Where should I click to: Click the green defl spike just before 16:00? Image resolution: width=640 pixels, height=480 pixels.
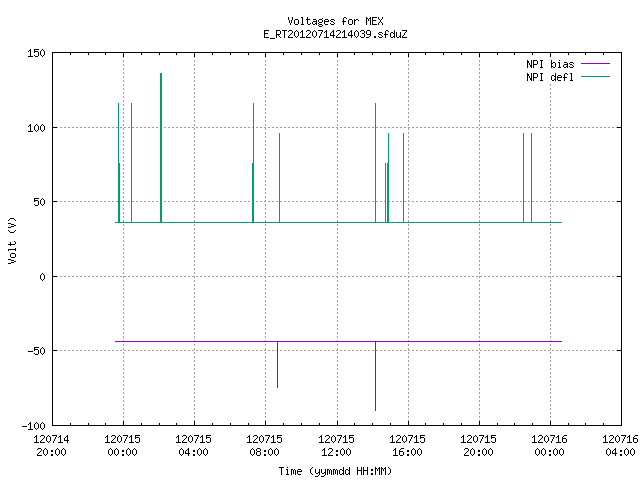pos(403,178)
